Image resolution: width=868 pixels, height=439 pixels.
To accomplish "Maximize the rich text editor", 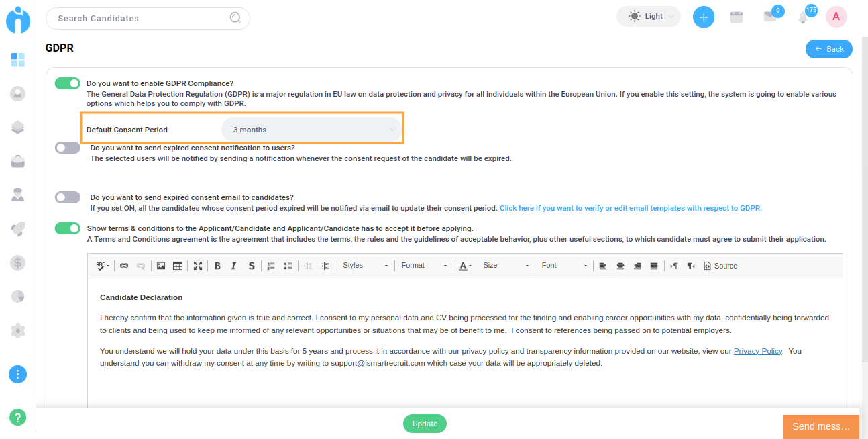I will pos(198,266).
